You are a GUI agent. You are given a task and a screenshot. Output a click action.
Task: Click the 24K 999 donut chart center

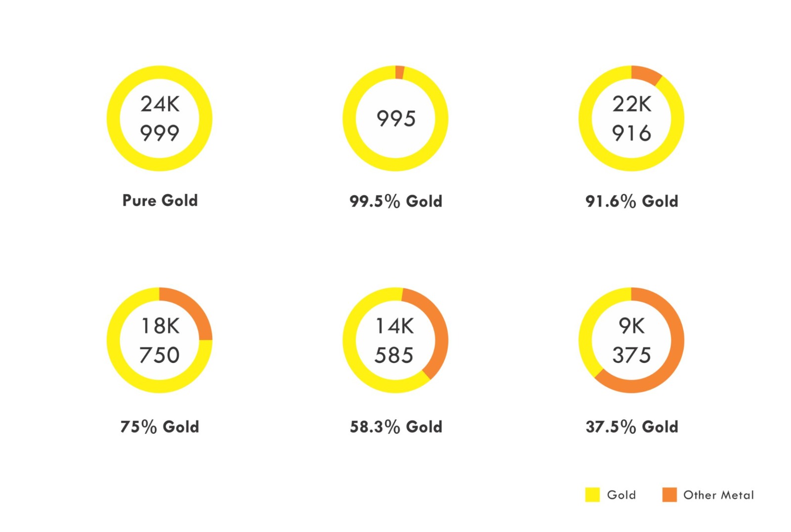tap(159, 119)
